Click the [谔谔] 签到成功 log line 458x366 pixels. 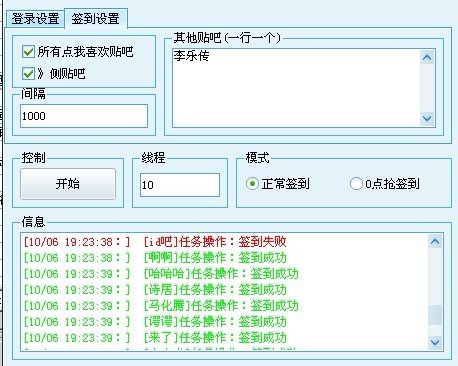(155, 322)
